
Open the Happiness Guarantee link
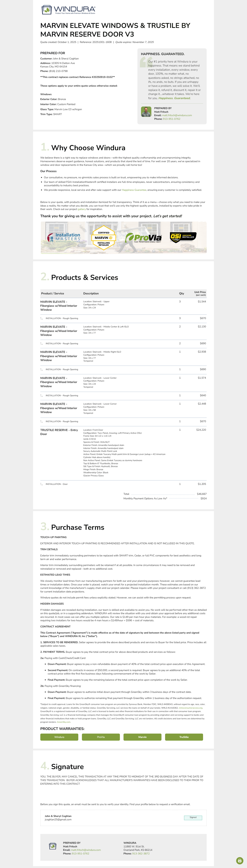(134, 190)
